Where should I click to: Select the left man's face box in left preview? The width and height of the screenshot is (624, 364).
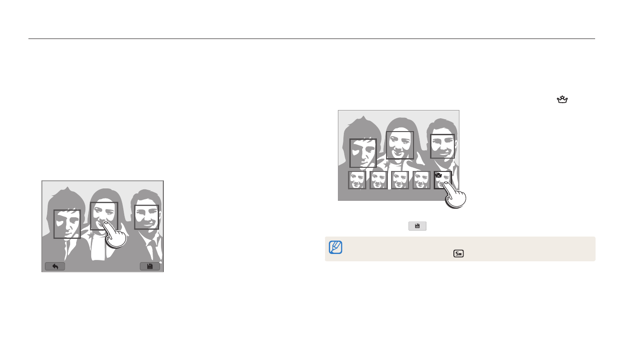pos(67,224)
